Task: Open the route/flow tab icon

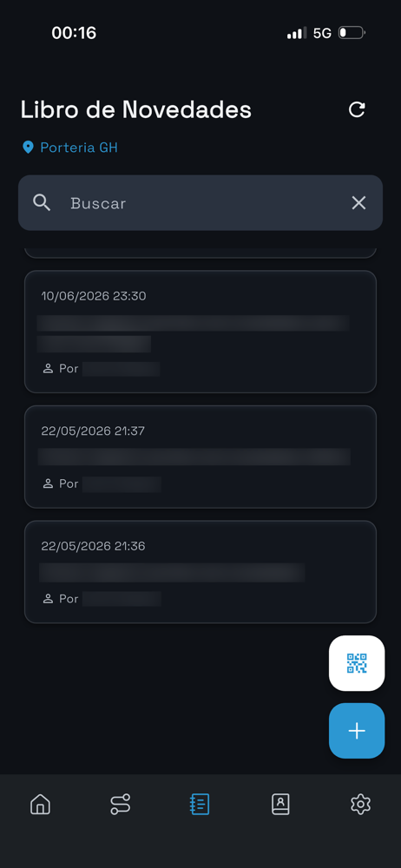Action: (120, 804)
